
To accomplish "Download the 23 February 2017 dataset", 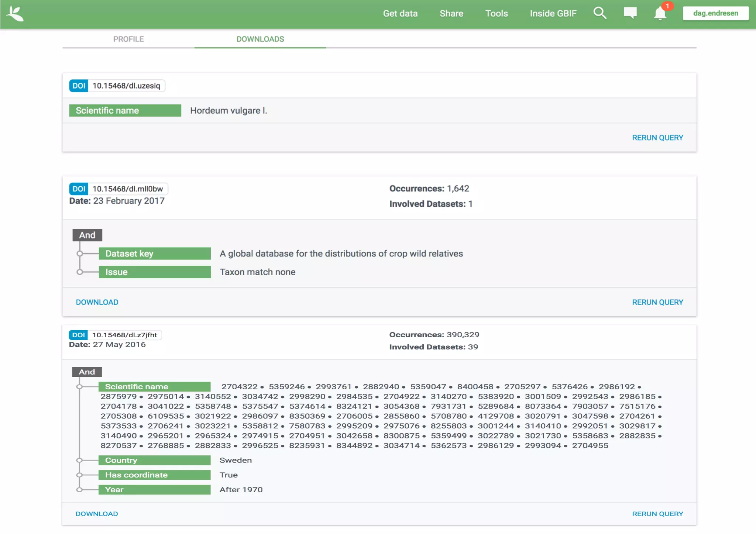I will point(97,302).
